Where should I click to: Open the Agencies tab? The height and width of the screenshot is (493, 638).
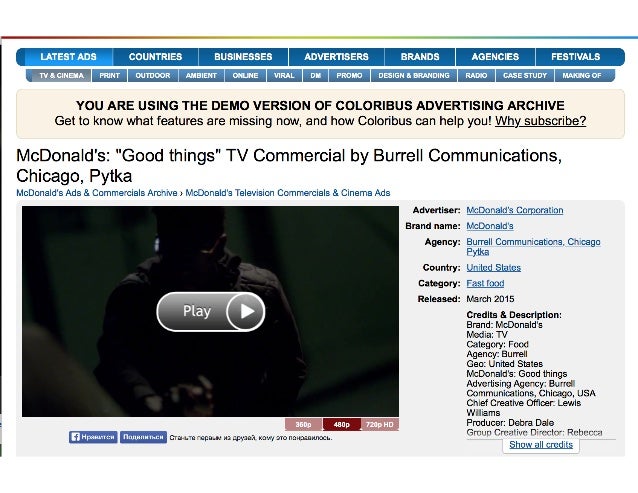click(x=495, y=57)
